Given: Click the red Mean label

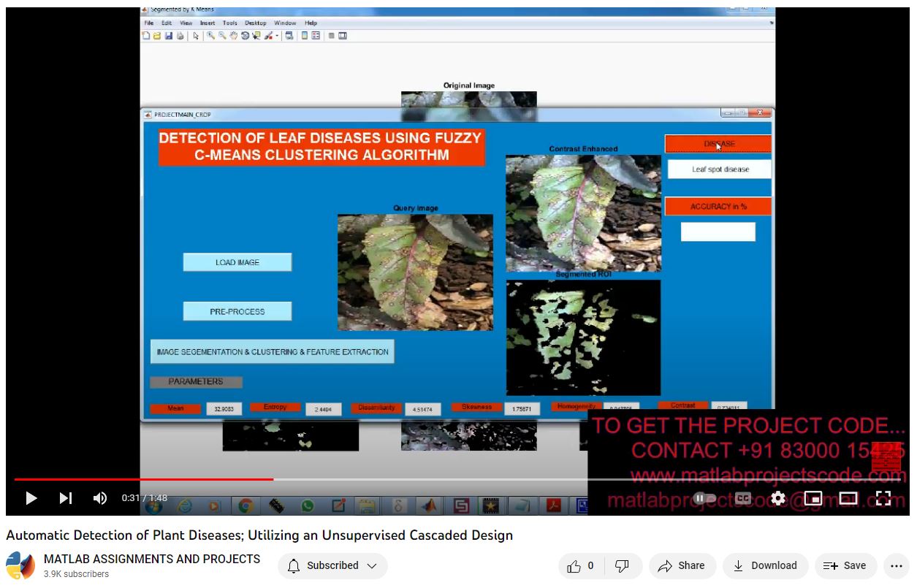Looking at the screenshot, I should pos(175,408).
